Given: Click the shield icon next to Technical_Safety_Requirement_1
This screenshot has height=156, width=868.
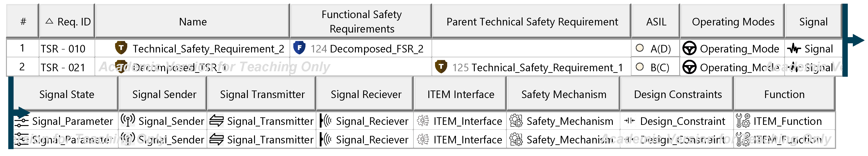Looking at the screenshot, I should click(441, 67).
